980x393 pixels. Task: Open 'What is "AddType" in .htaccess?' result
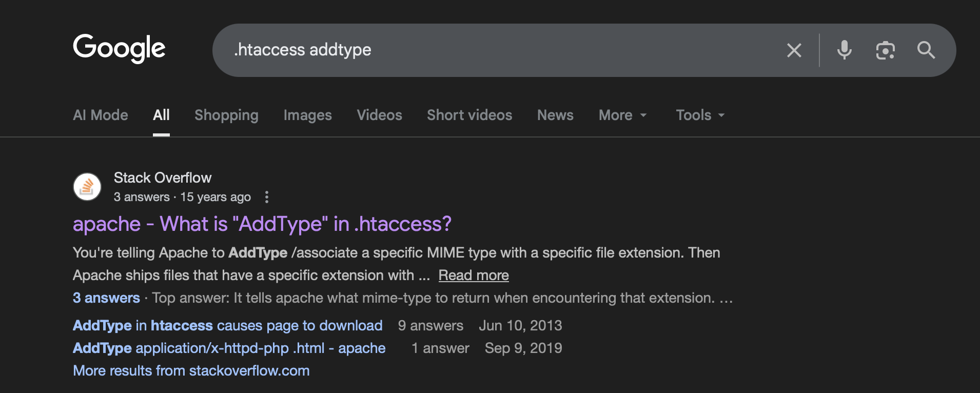(262, 224)
